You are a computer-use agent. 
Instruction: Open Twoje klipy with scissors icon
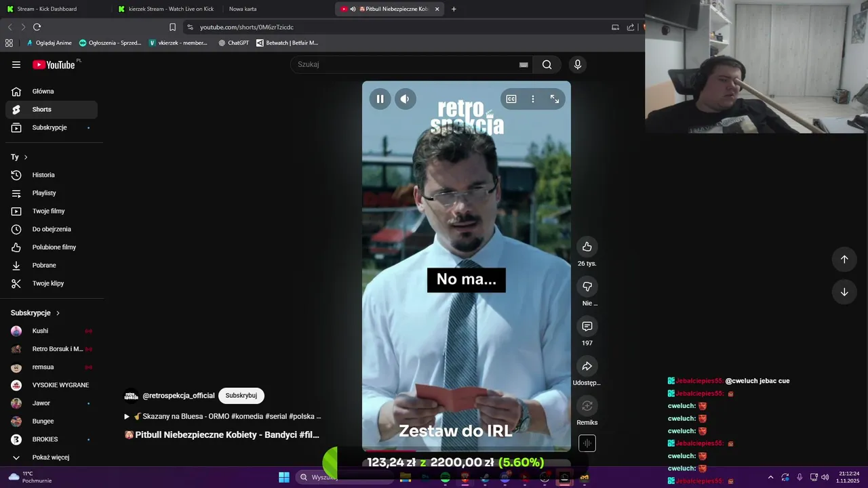(52, 283)
